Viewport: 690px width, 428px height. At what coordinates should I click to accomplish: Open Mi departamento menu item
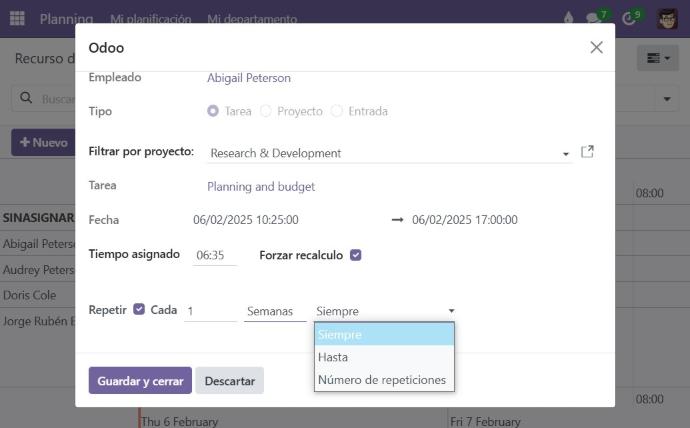252,19
